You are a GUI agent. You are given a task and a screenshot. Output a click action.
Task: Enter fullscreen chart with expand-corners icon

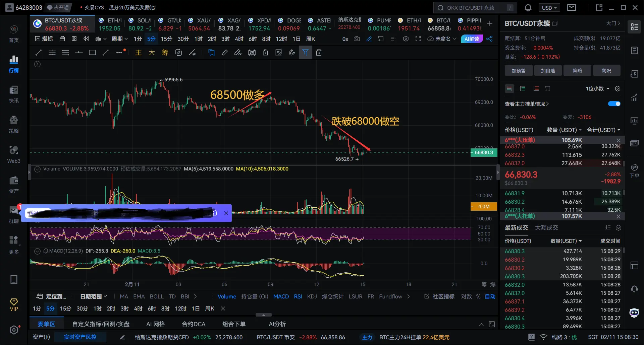point(418,39)
